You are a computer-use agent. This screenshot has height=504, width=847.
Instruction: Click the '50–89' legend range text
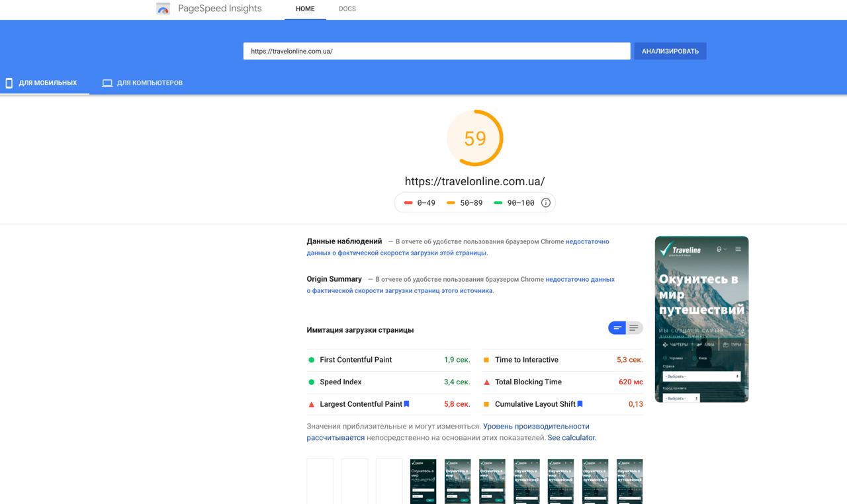pos(471,203)
